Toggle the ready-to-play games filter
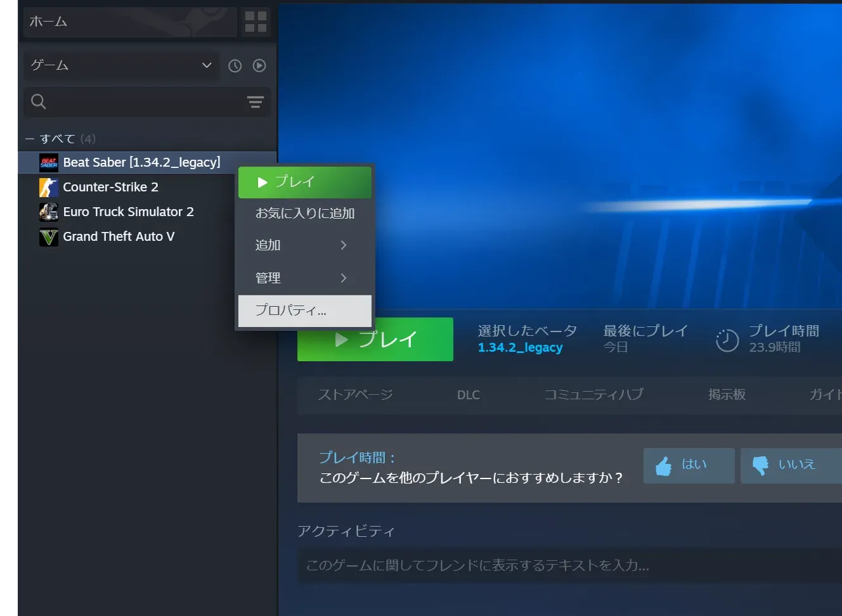842x616 pixels. coord(259,65)
